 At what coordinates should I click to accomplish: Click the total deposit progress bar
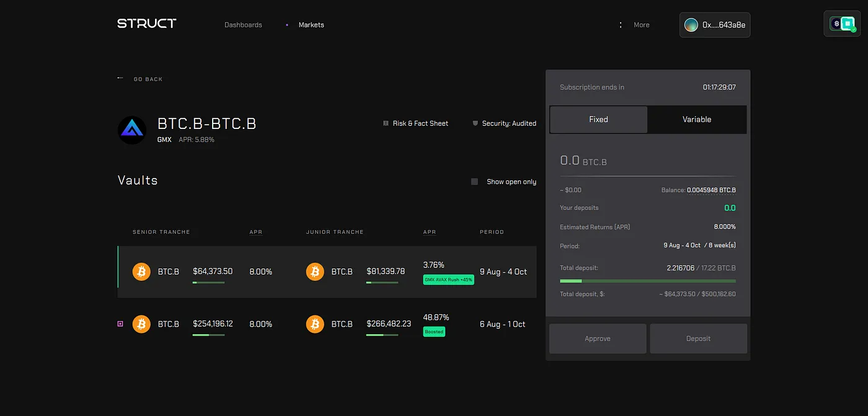(x=647, y=281)
